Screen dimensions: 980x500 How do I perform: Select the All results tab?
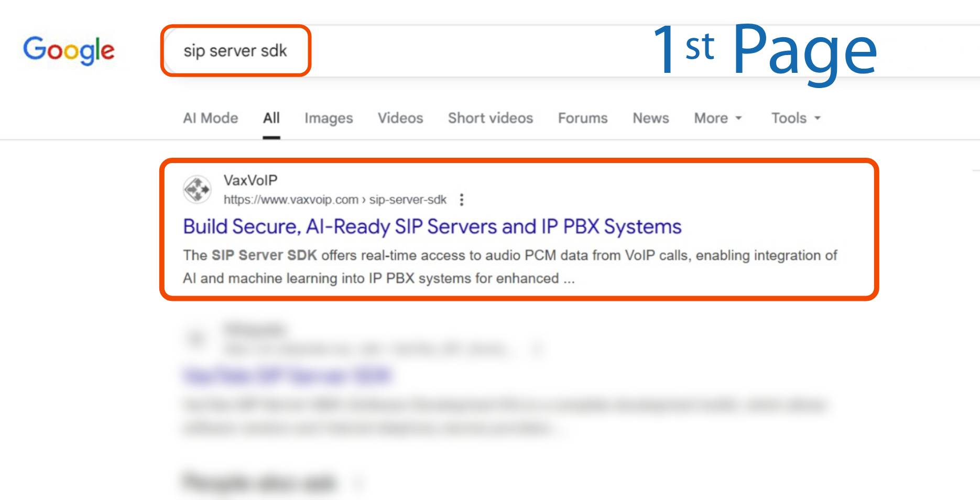click(271, 118)
